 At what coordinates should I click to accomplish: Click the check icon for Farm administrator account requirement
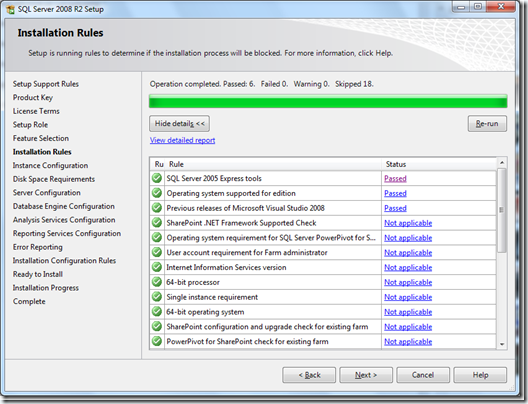pos(157,252)
